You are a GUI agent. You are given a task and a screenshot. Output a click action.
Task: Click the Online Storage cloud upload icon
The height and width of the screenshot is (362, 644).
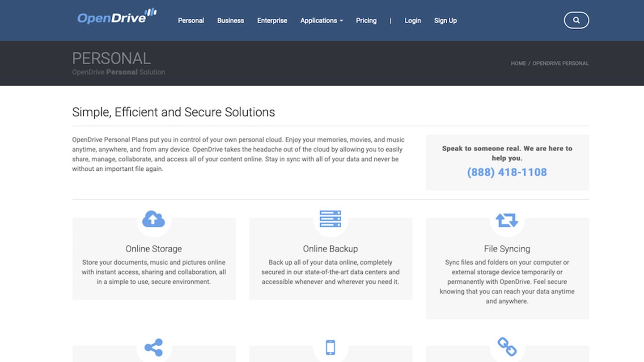(x=153, y=219)
